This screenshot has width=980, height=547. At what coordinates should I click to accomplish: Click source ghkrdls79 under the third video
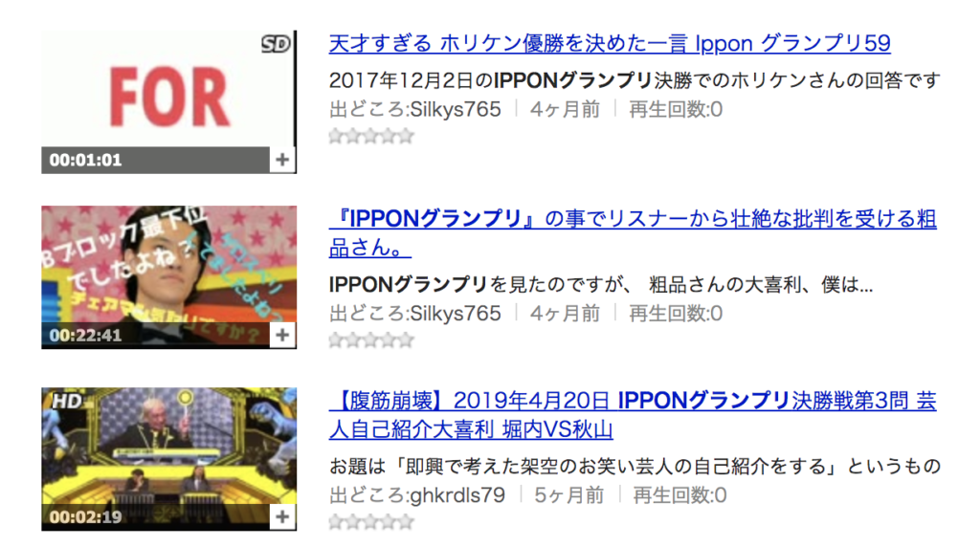pos(417,495)
